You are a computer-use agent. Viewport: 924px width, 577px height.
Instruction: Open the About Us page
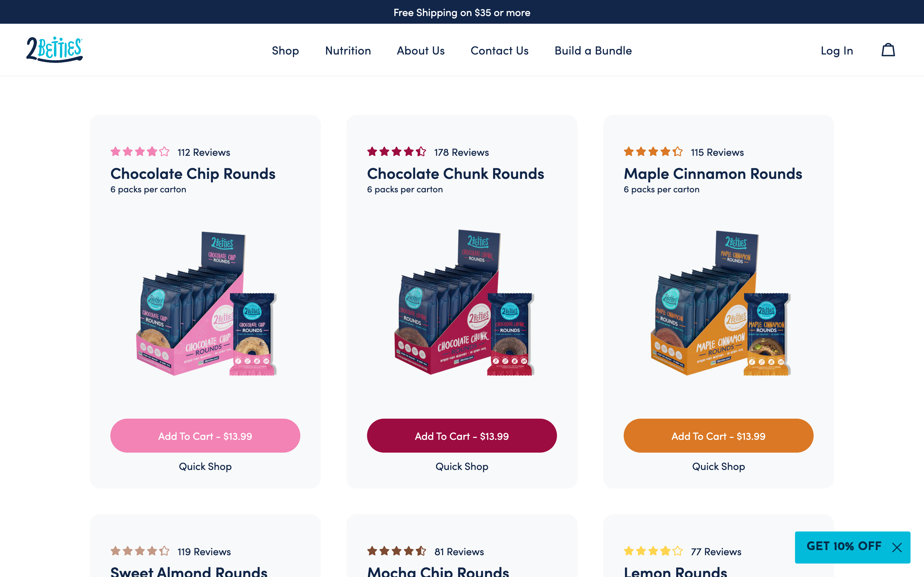point(420,50)
